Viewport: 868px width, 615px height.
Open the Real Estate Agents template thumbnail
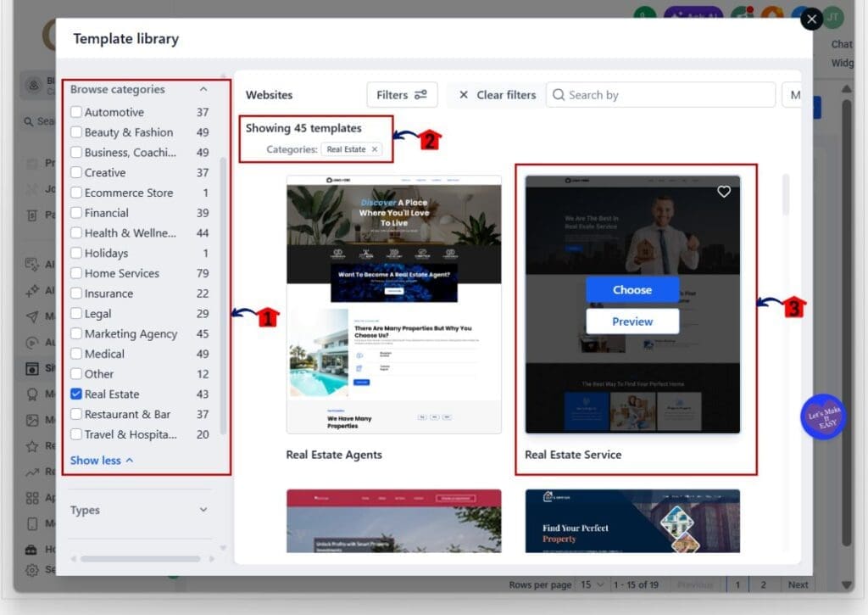click(393, 305)
